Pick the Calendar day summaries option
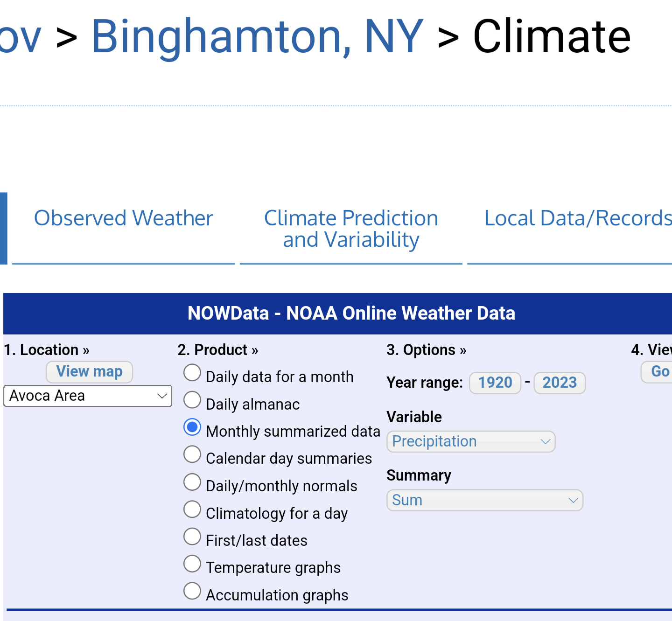Viewport: 672px width, 621px height. tap(192, 454)
